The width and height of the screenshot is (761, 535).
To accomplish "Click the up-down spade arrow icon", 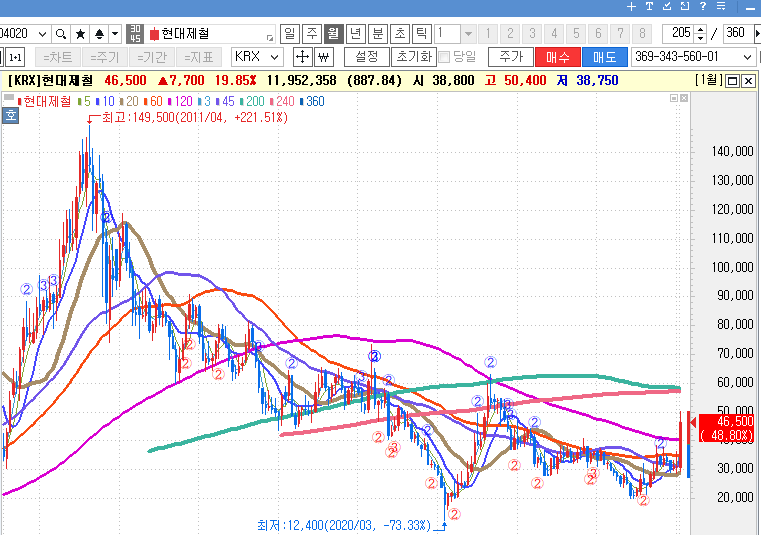I will click(99, 34).
